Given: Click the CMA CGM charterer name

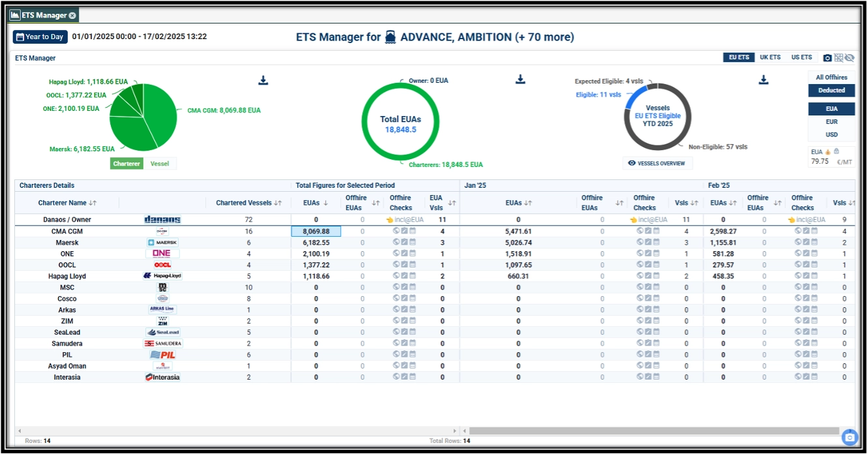Looking at the screenshot, I should (67, 231).
